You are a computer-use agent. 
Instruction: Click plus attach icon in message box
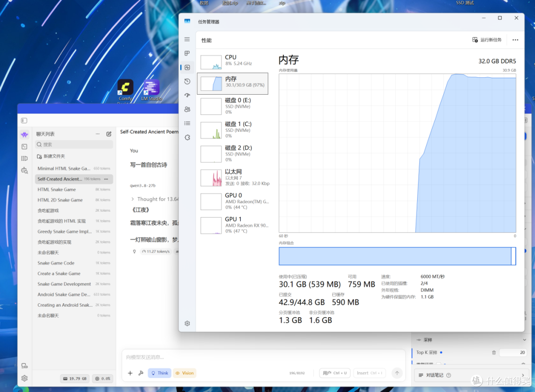coord(130,373)
